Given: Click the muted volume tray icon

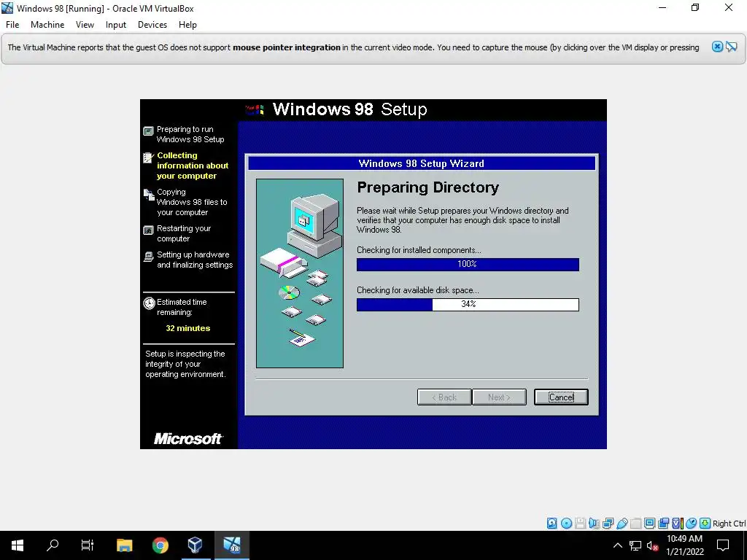Looking at the screenshot, I should (652, 545).
